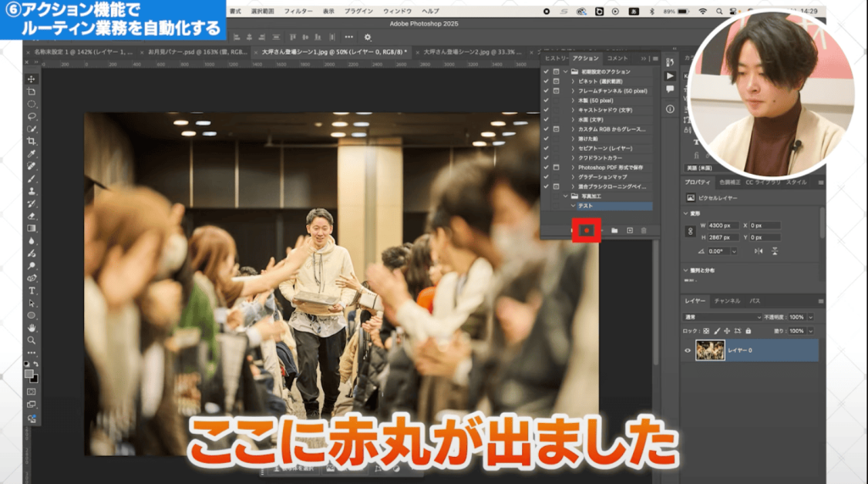Screen dimensions: 868x484
Task: Click the レイヤー 0 layer thumbnail
Action: click(x=709, y=351)
